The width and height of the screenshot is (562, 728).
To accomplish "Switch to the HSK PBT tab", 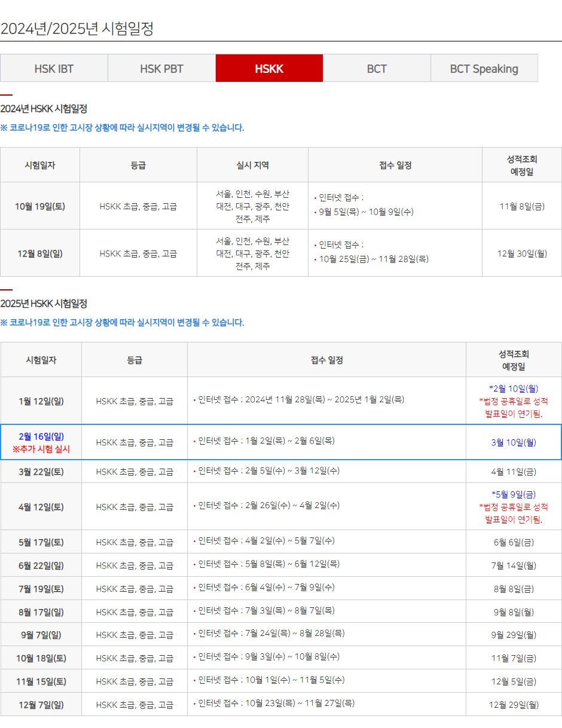I will tap(161, 68).
